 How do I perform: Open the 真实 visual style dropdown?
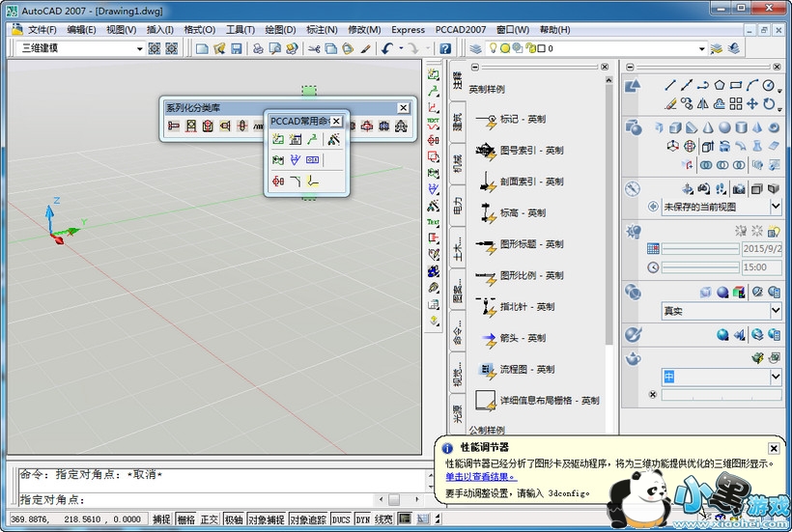[776, 311]
